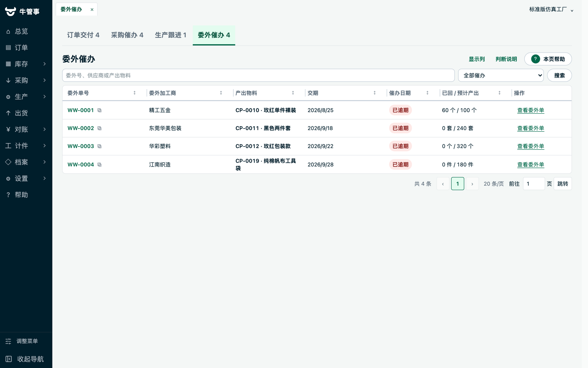Sort by 交期 column arrow
The height and width of the screenshot is (368, 588).
(374, 93)
